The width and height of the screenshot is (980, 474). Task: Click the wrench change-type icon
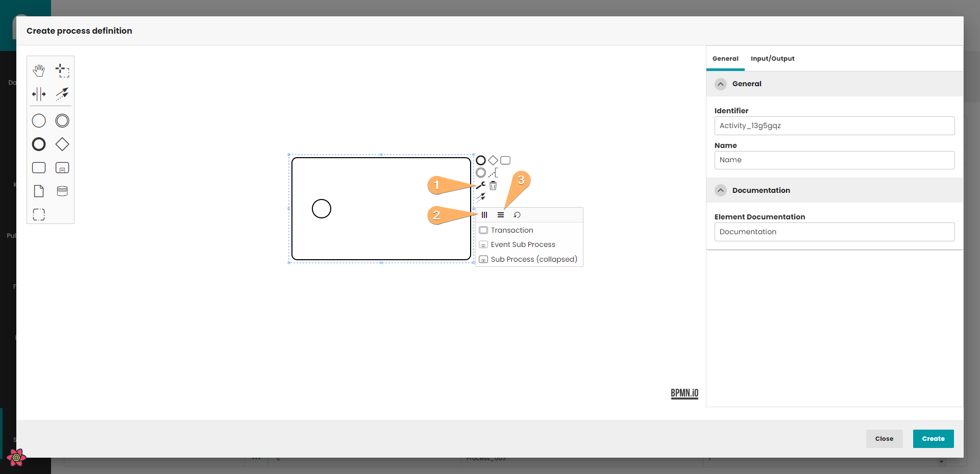[480, 186]
